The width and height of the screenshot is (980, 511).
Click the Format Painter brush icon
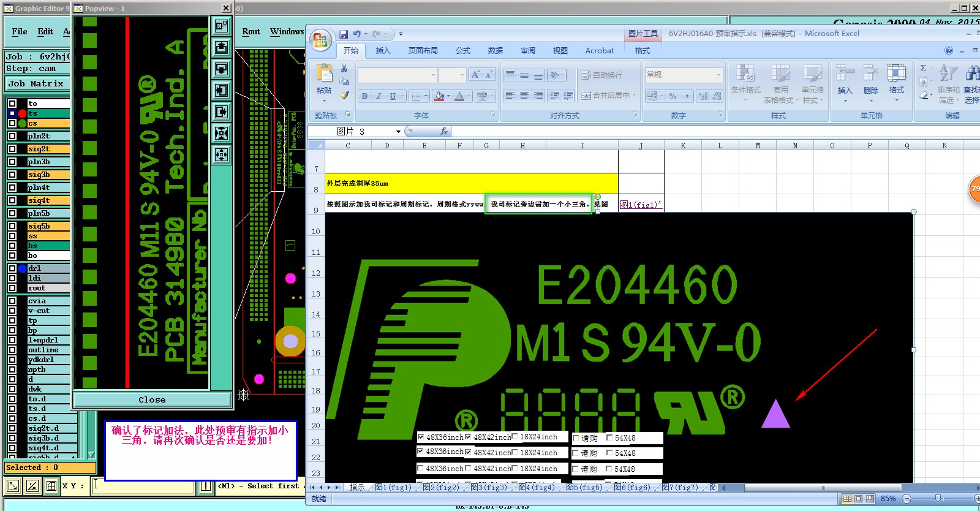point(344,95)
